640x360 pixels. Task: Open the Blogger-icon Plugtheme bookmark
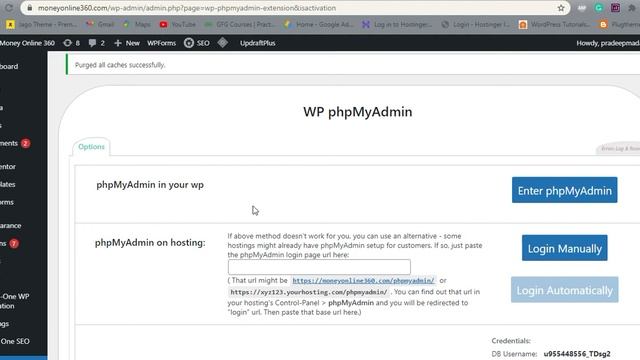click(619, 24)
